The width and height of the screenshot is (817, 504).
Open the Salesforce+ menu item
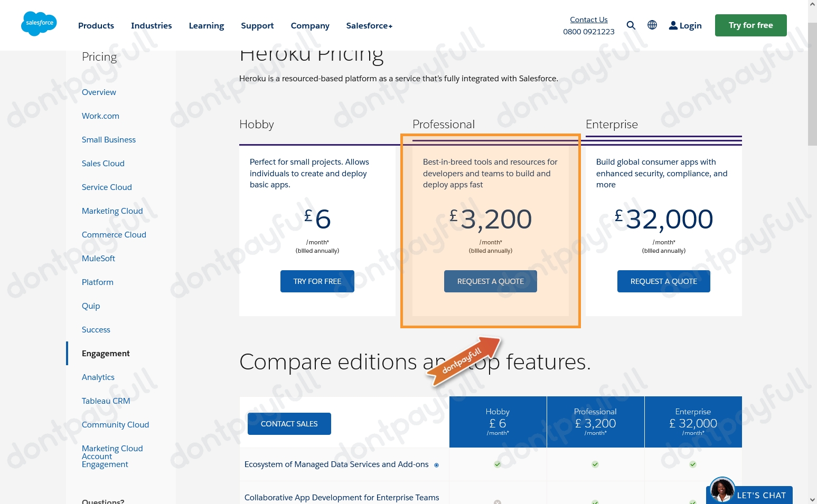click(369, 25)
